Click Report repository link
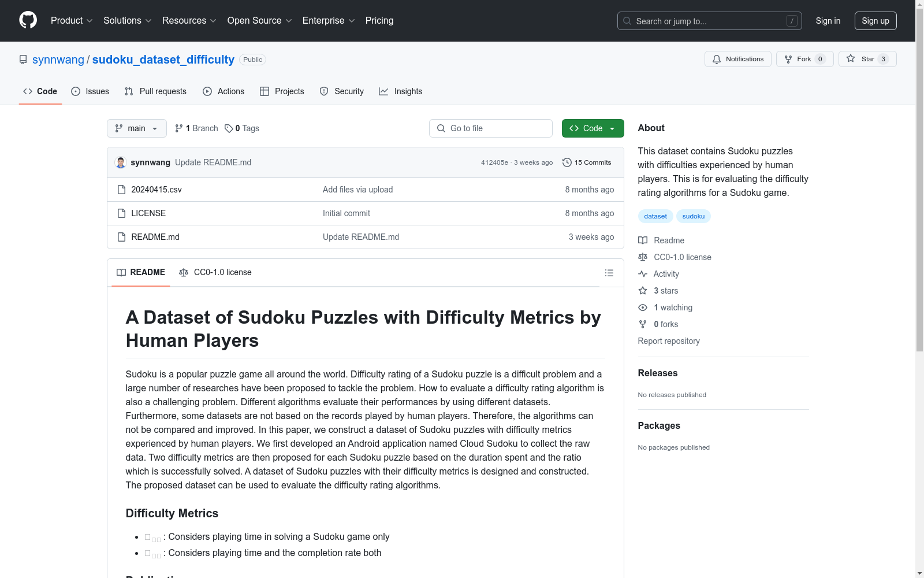Image resolution: width=924 pixels, height=578 pixels. [669, 341]
